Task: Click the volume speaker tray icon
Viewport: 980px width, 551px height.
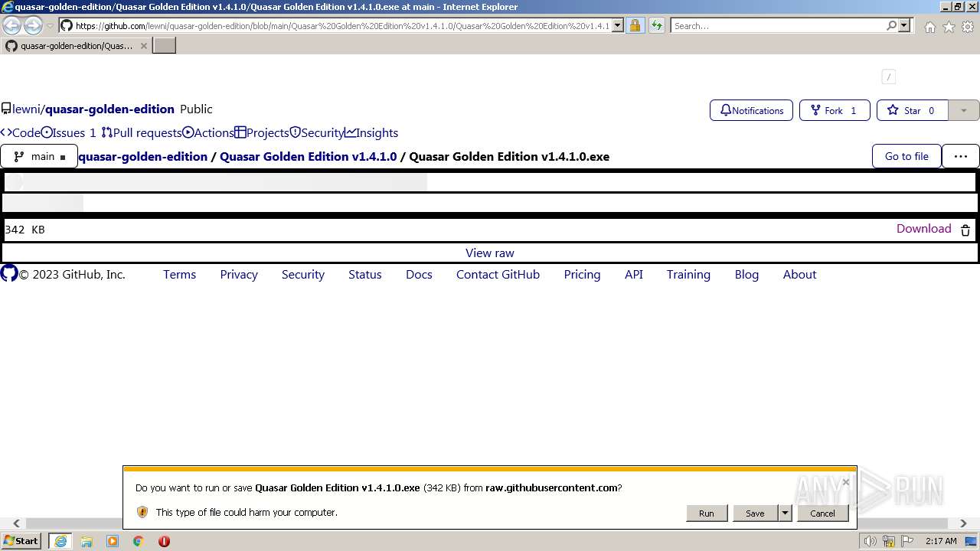Action: [870, 541]
